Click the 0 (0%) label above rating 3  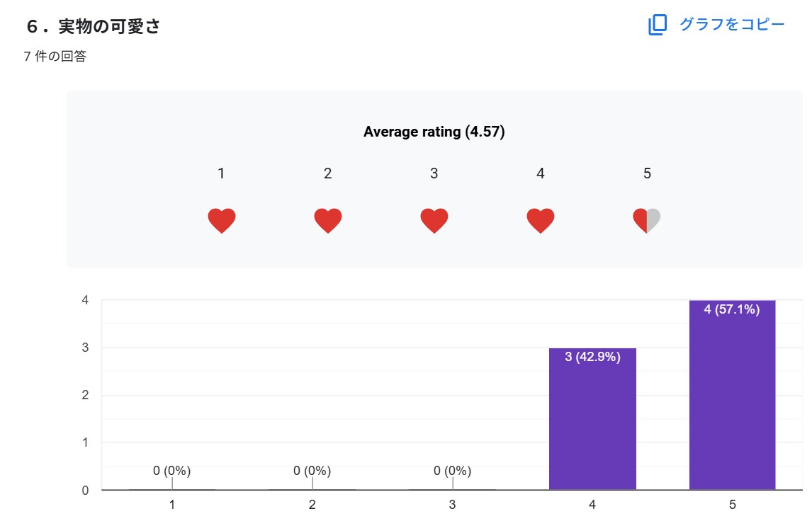tap(453, 471)
